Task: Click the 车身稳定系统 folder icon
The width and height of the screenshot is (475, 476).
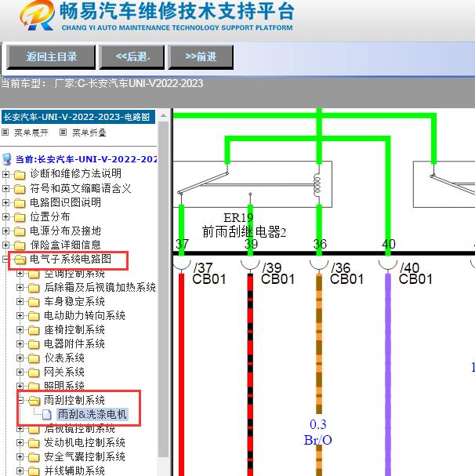Action: (34, 303)
